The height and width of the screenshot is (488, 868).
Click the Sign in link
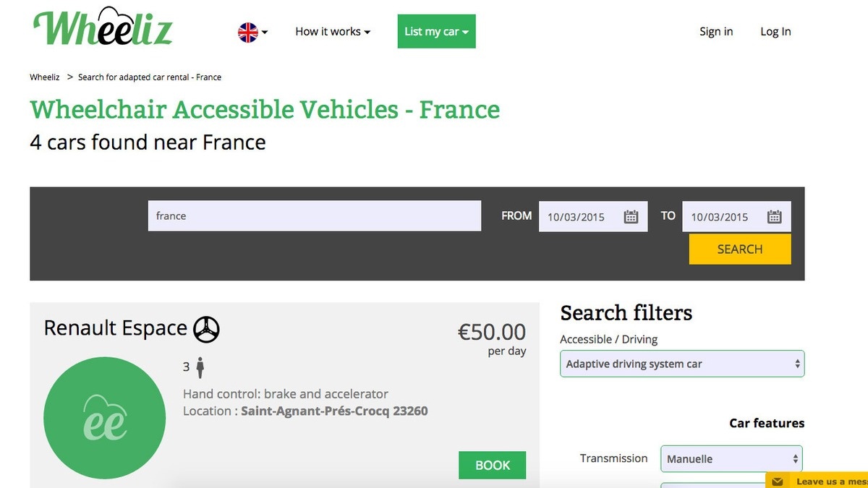pos(716,32)
